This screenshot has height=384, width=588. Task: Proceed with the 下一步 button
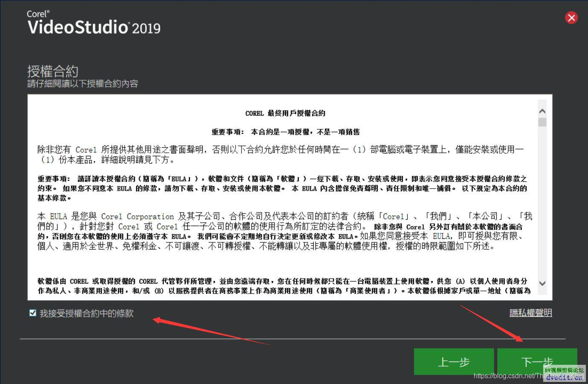pos(537,362)
